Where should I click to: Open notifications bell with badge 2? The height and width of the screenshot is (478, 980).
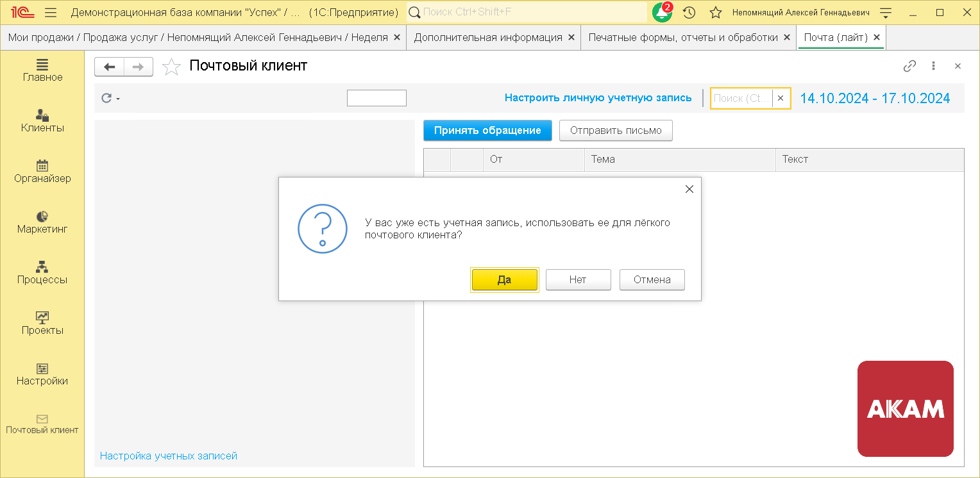click(x=663, y=12)
